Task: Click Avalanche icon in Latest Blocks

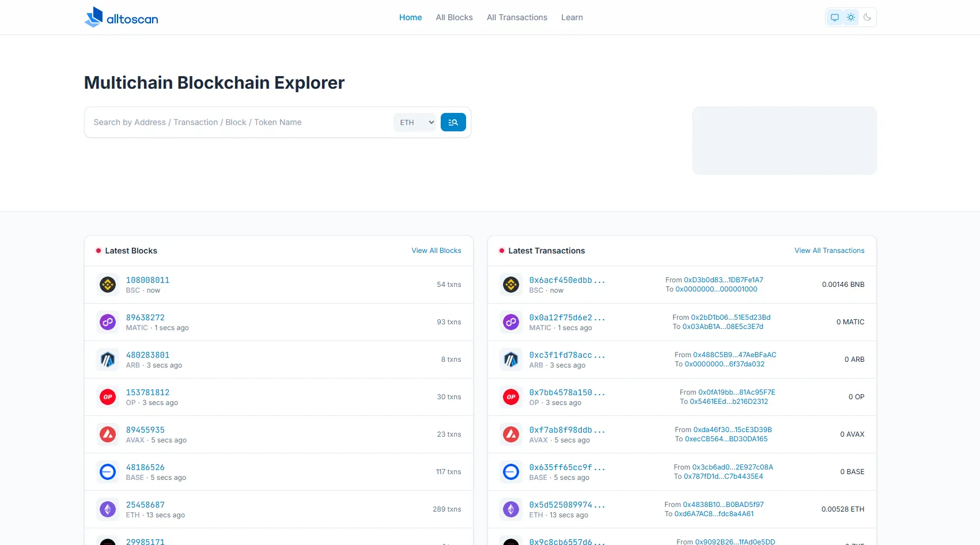Action: point(108,434)
